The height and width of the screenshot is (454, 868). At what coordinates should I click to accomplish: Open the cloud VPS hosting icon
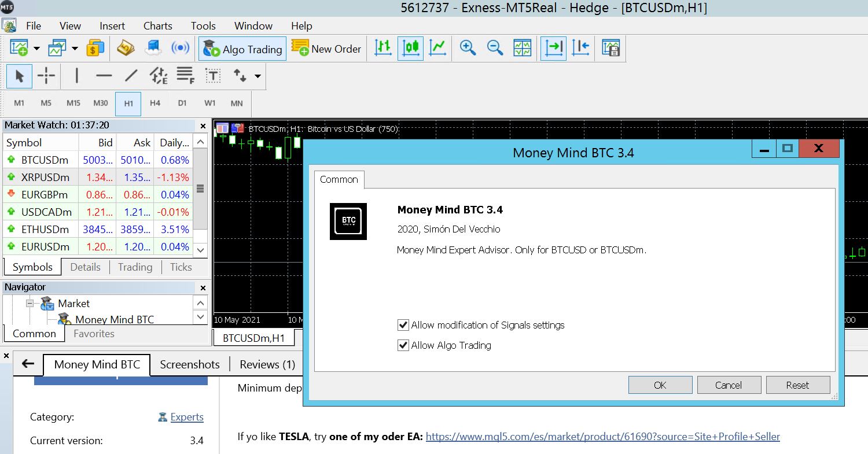(x=153, y=48)
